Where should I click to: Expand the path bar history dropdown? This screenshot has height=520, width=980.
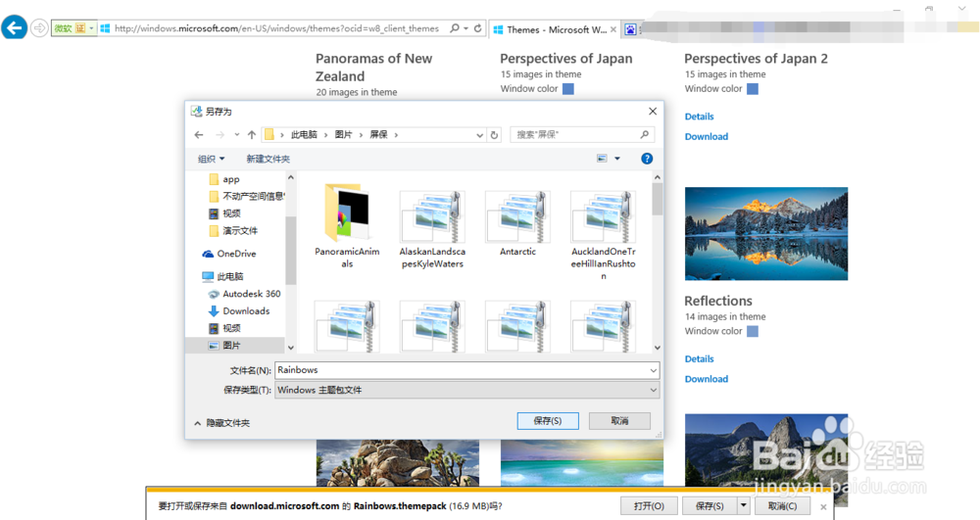tap(479, 135)
